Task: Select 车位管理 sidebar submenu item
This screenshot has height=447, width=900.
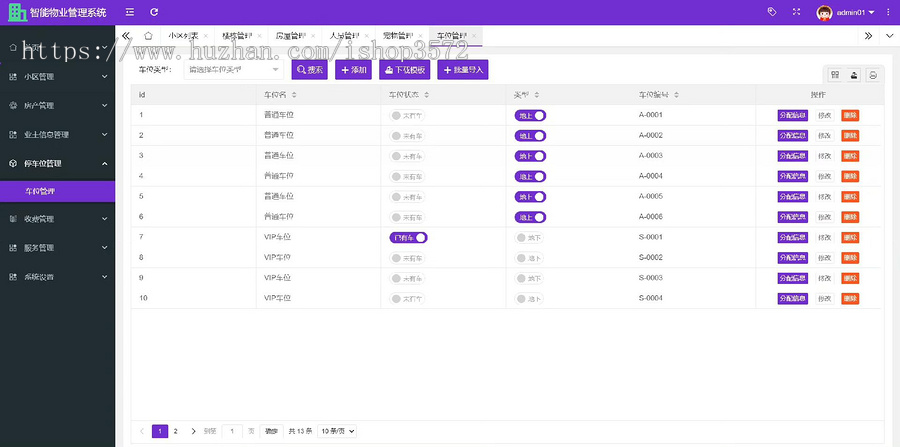Action: 57,192
